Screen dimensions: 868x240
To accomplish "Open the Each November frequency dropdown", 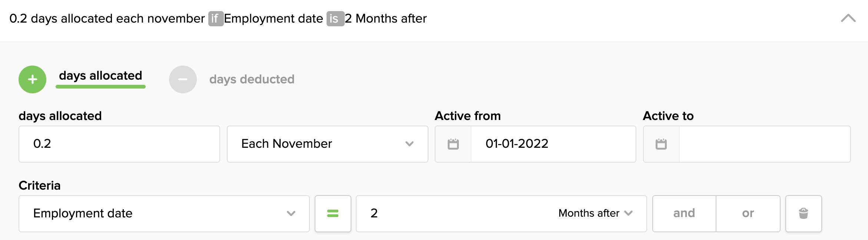I will point(327,144).
